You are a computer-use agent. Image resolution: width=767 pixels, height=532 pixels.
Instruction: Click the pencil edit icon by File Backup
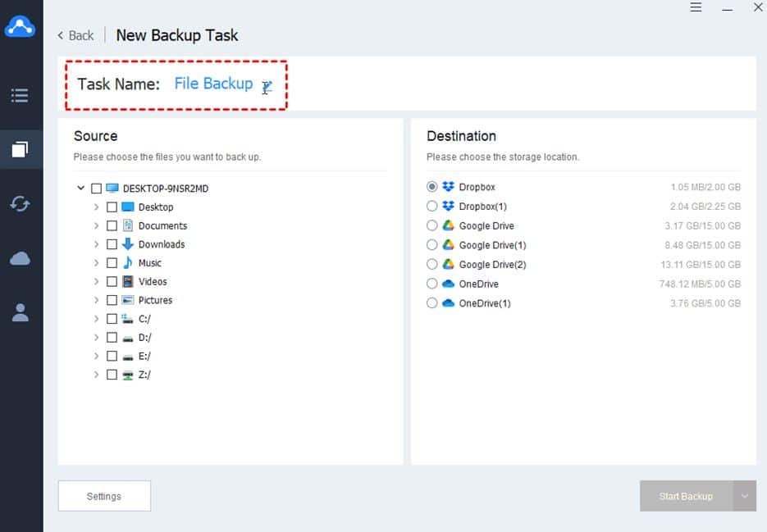click(x=267, y=87)
